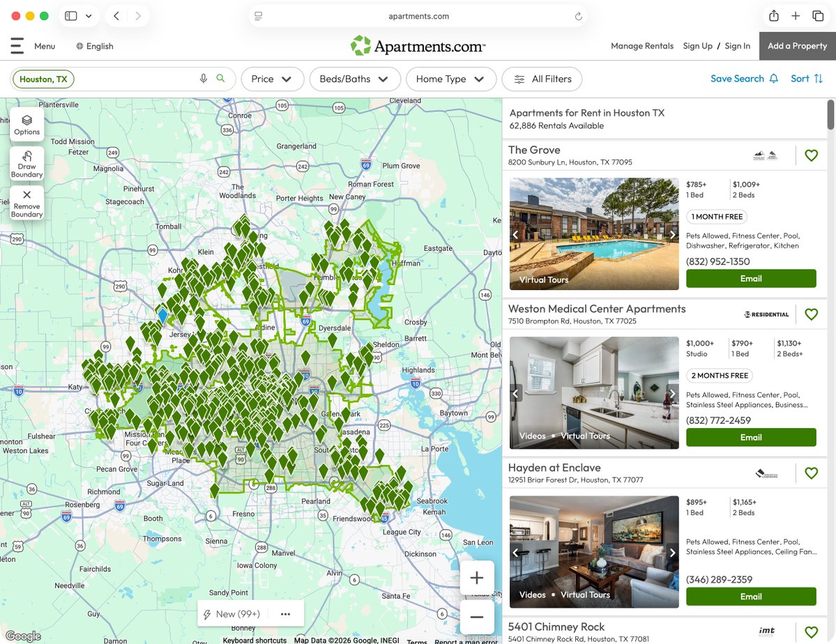The image size is (836, 644).
Task: Click the Apartments.com logo
Action: (x=418, y=46)
